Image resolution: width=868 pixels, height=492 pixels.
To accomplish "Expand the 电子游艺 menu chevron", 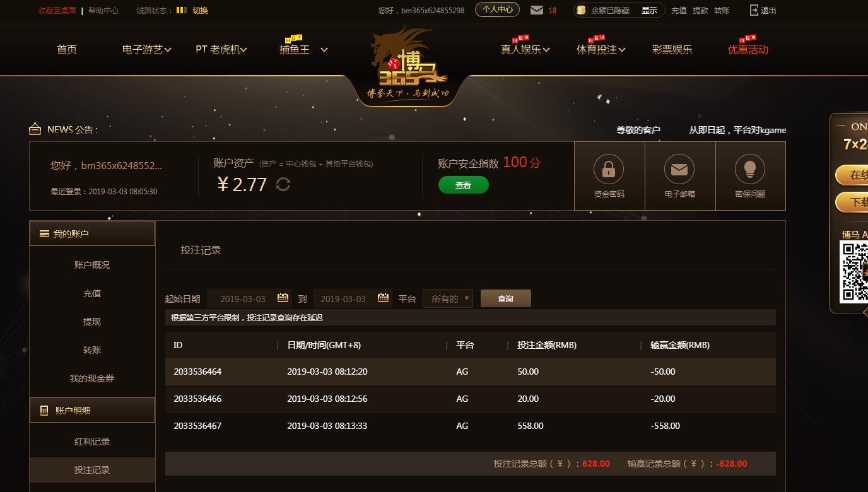I will [168, 50].
